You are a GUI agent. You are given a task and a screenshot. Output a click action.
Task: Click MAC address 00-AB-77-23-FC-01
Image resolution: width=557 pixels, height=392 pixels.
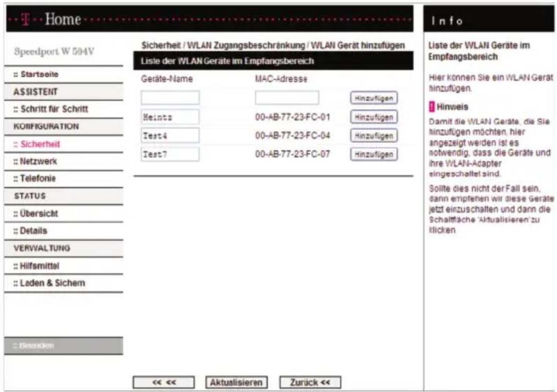pos(293,117)
